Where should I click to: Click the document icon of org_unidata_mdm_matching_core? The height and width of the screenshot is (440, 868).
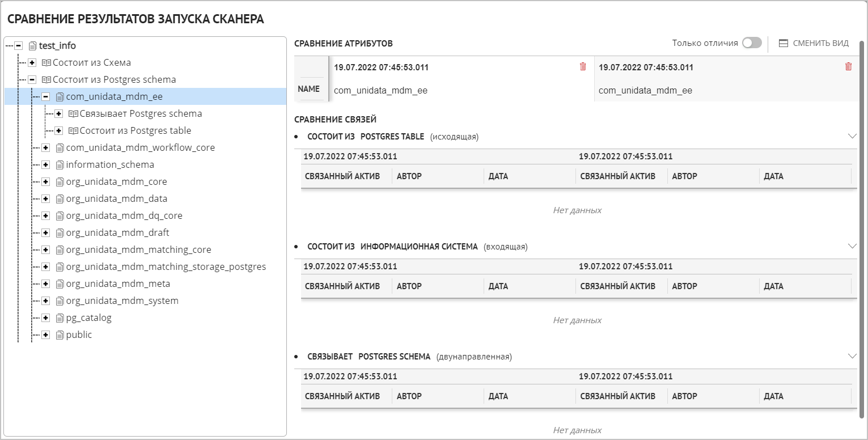pos(60,249)
